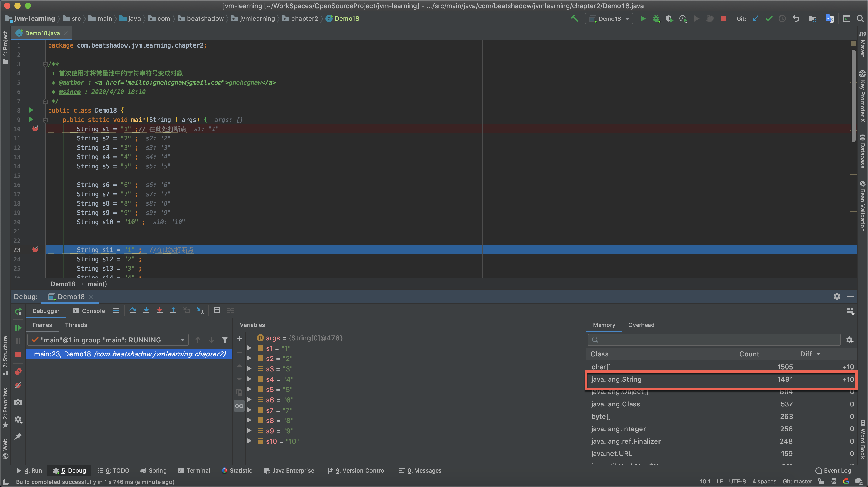
Task: Run main method via line 9 gutter arrow
Action: pyautogui.click(x=31, y=119)
